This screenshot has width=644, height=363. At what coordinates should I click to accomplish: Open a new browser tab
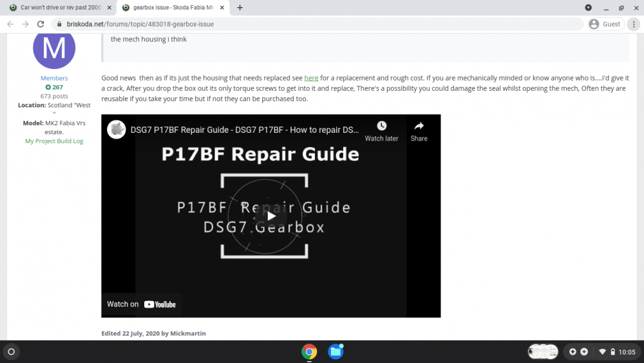pyautogui.click(x=240, y=7)
